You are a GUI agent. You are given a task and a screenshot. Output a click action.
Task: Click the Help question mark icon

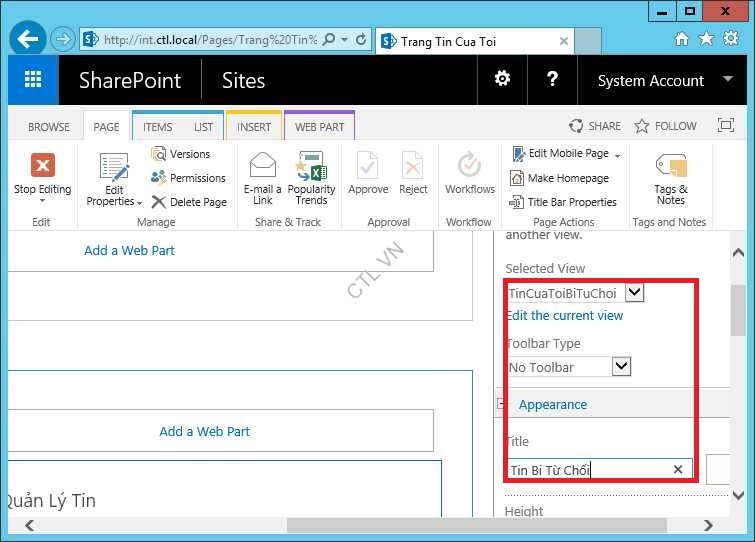(x=551, y=80)
